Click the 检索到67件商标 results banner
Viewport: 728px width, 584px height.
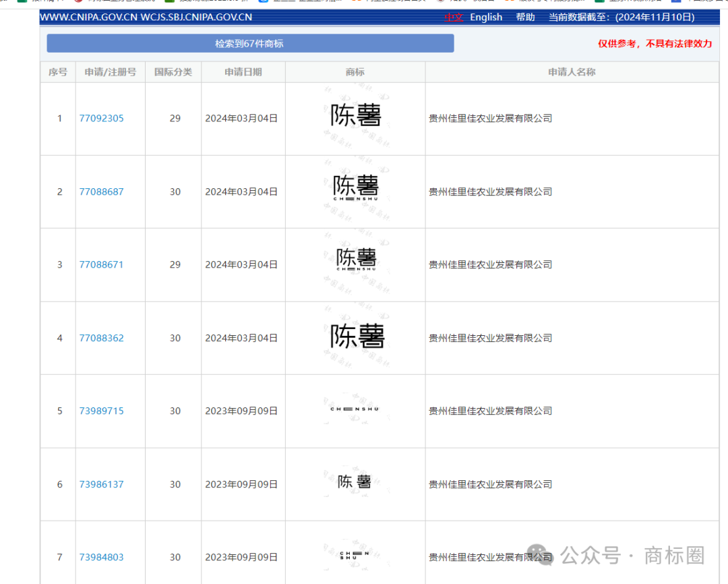[250, 43]
